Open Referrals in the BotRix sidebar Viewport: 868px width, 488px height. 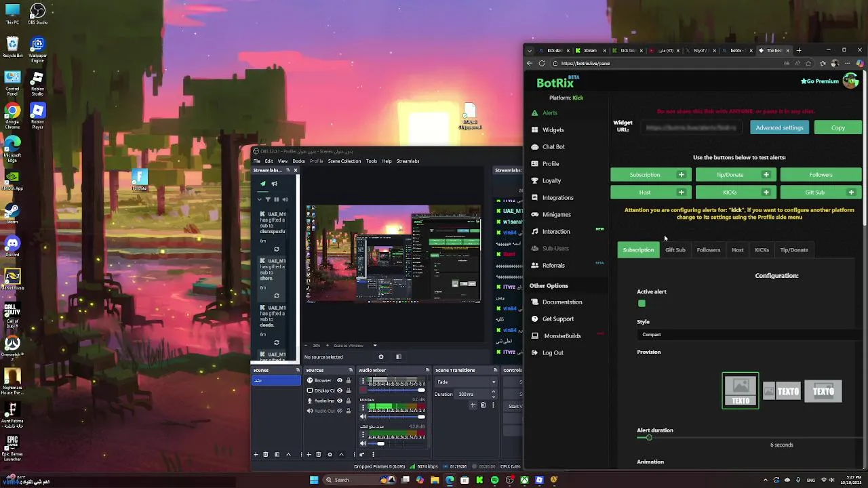(x=553, y=265)
